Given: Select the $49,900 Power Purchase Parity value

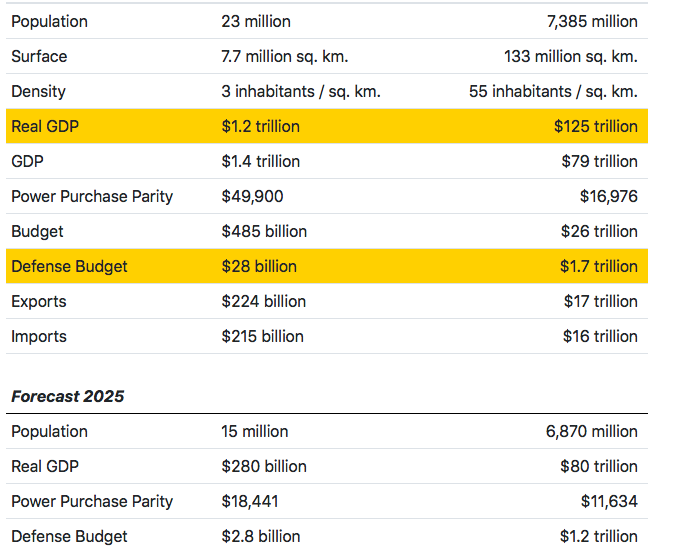Looking at the screenshot, I should 252,196.
